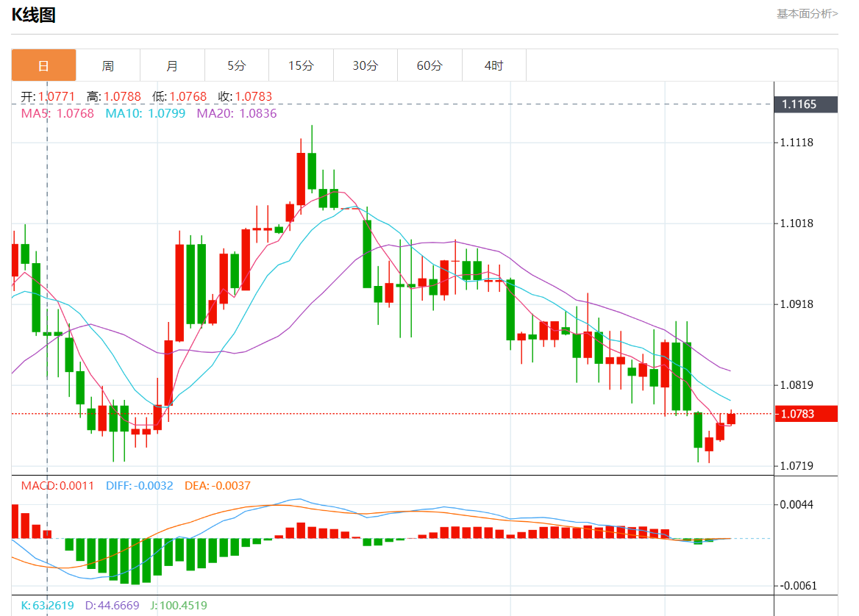The height and width of the screenshot is (616, 859).
Task: Click the 低:1.0768 low price value
Action: tap(179, 97)
